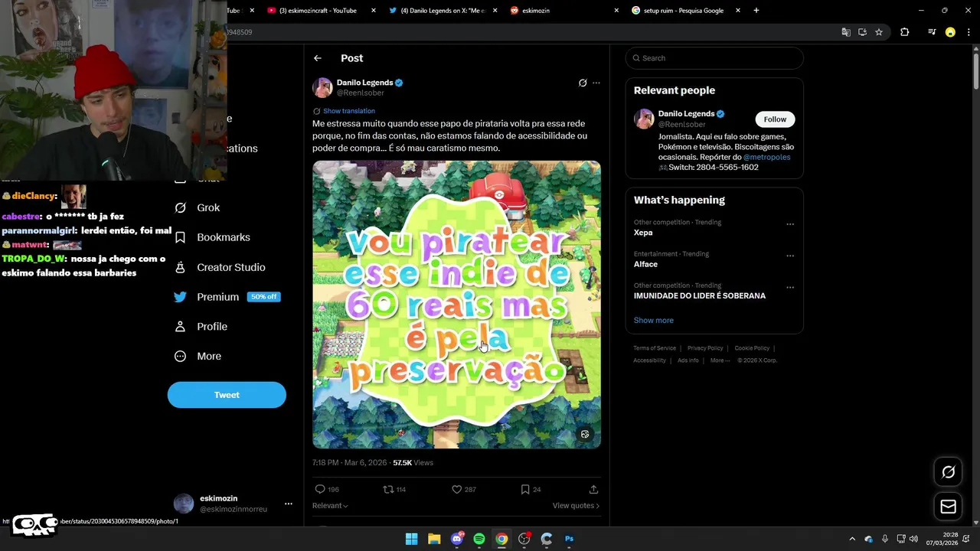Open the Chrome profile avatar
980x551 pixels.
coord(950,32)
